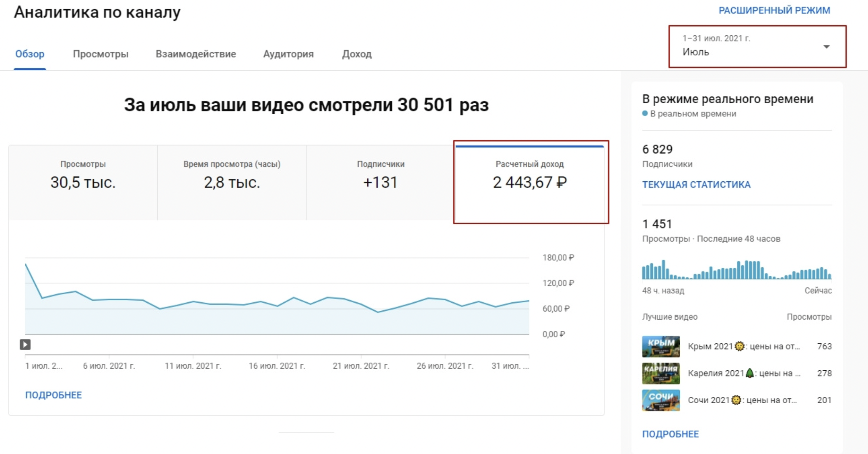Viewport: 868px width, 454px height.
Task: Click the dropdown arrow in date selector
Action: [x=827, y=47]
